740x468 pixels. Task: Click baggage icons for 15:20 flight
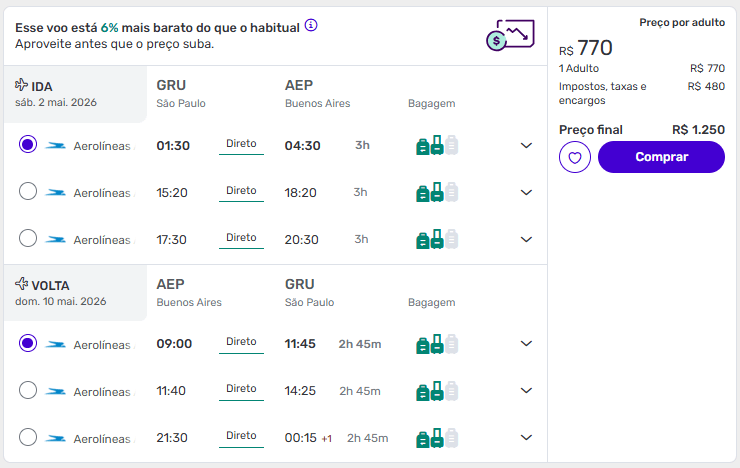click(x=436, y=192)
